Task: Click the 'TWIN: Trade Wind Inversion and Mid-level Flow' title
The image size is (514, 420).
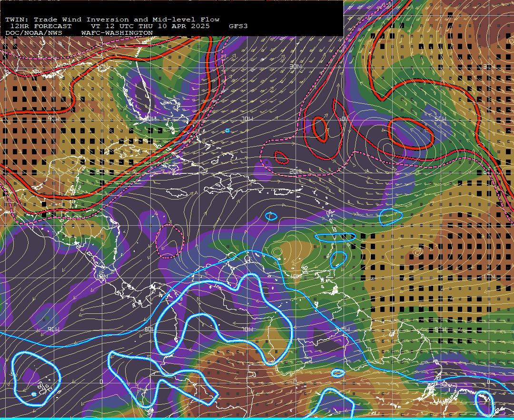Action: (x=112, y=20)
